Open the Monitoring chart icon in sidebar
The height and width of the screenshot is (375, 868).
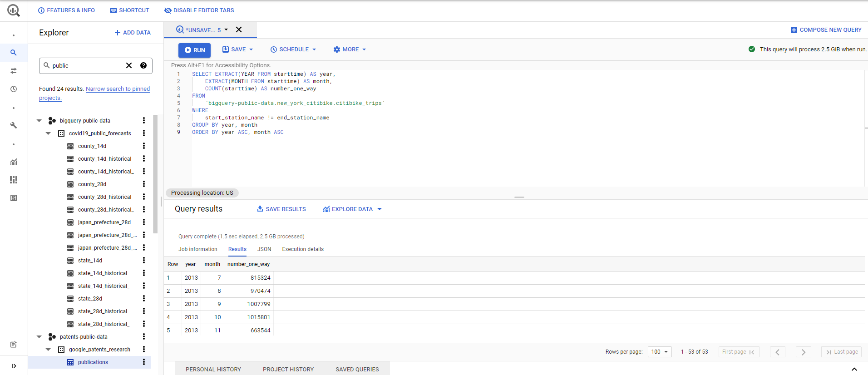[14, 162]
